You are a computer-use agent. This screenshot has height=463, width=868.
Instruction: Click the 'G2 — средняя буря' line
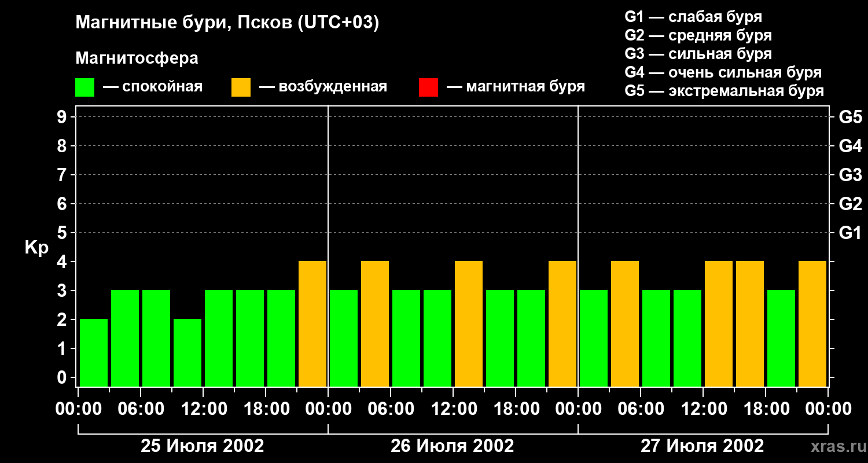pyautogui.click(x=698, y=35)
